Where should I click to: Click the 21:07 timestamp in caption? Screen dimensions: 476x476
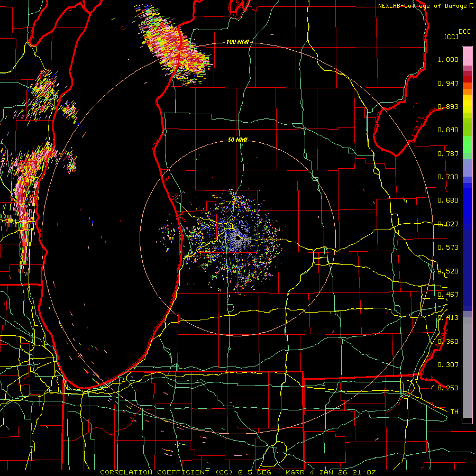click(366, 472)
